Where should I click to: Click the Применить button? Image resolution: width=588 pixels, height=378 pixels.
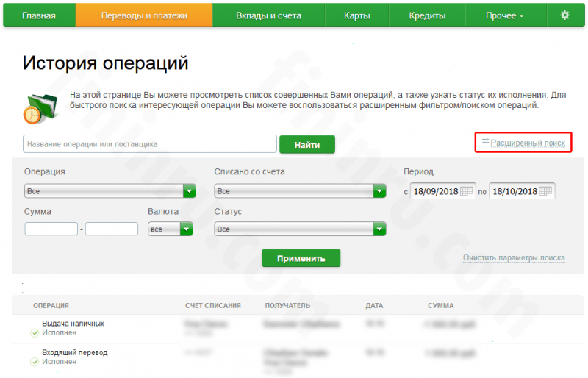pos(301,258)
